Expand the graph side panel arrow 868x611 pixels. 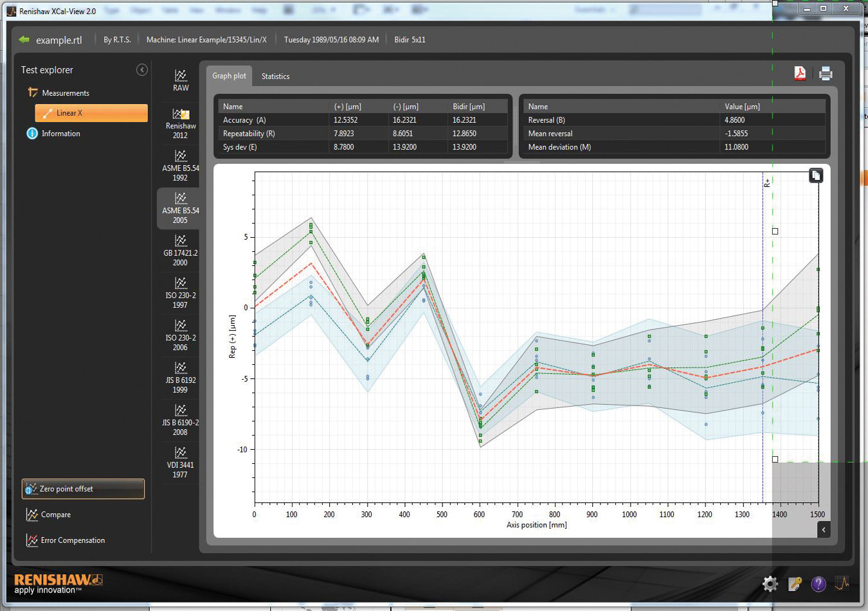(x=824, y=529)
